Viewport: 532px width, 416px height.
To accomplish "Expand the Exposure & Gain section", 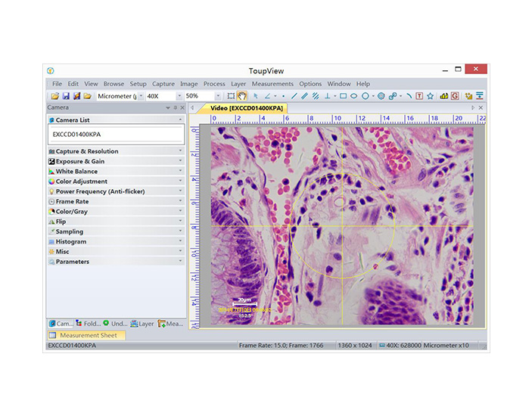I will tap(116, 161).
